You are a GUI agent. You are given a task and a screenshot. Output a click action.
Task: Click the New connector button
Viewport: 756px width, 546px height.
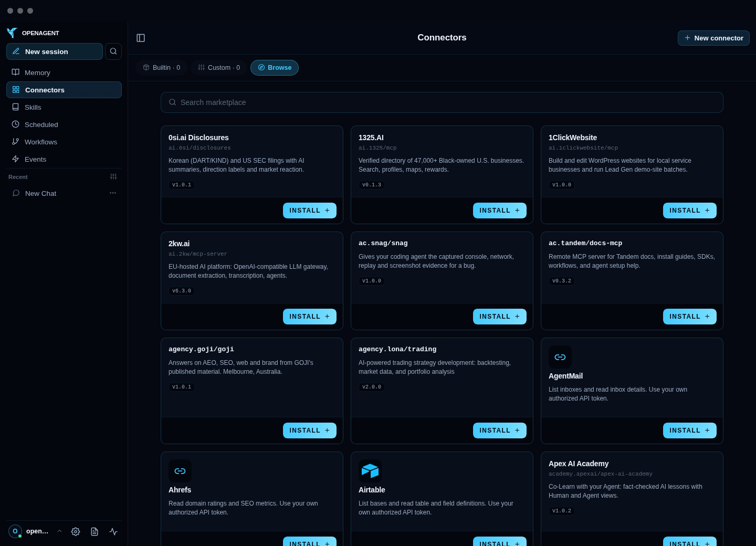click(713, 38)
